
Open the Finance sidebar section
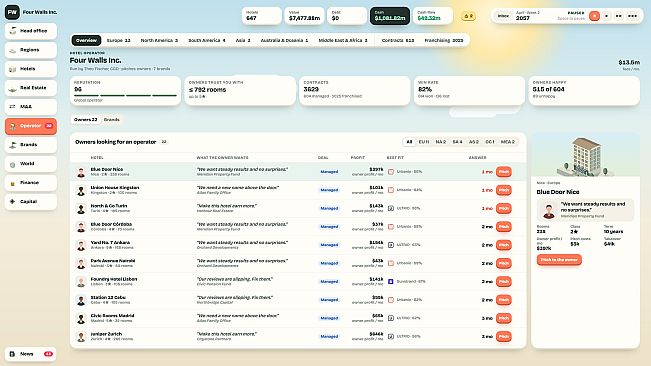[31, 183]
